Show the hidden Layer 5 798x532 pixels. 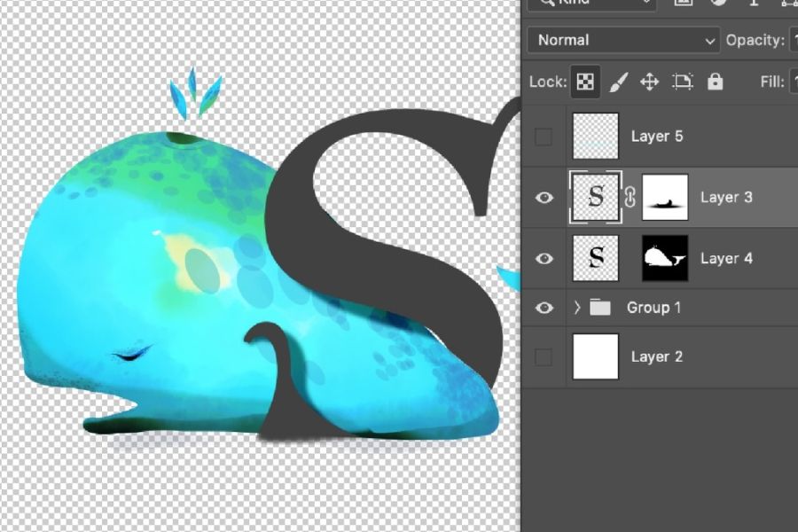544,137
